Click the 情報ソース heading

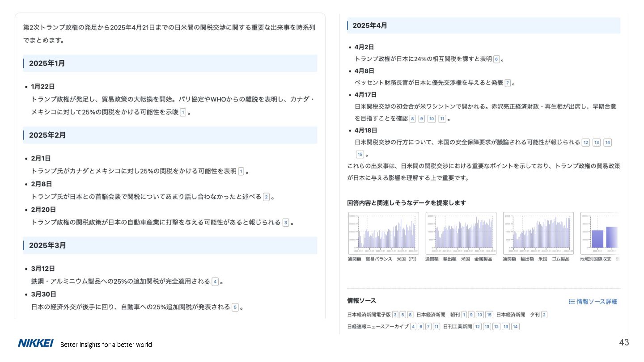click(362, 301)
